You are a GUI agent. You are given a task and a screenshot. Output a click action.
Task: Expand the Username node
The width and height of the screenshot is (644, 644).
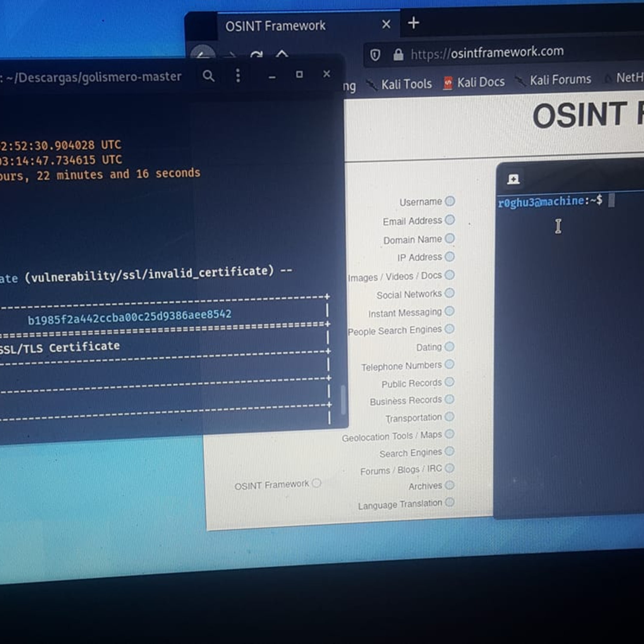pos(450,201)
